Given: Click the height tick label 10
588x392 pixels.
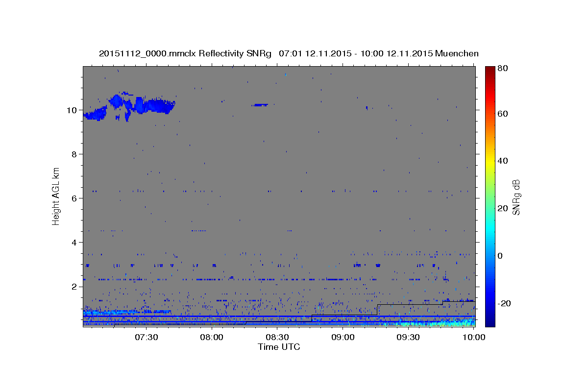Looking at the screenshot, I should pyautogui.click(x=73, y=110).
